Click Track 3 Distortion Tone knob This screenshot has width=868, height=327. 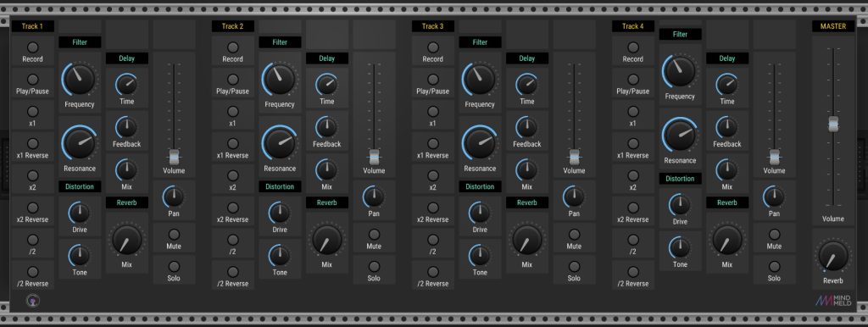(x=480, y=256)
